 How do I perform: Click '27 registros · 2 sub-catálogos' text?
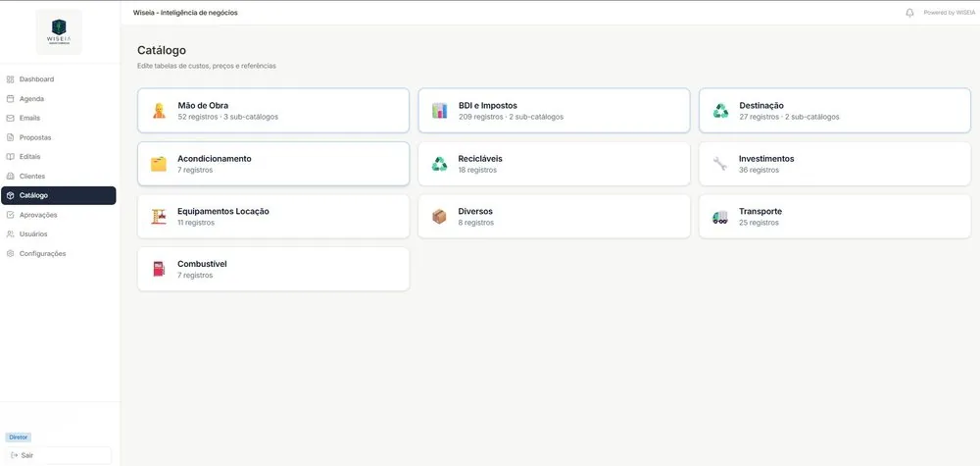pyautogui.click(x=789, y=117)
